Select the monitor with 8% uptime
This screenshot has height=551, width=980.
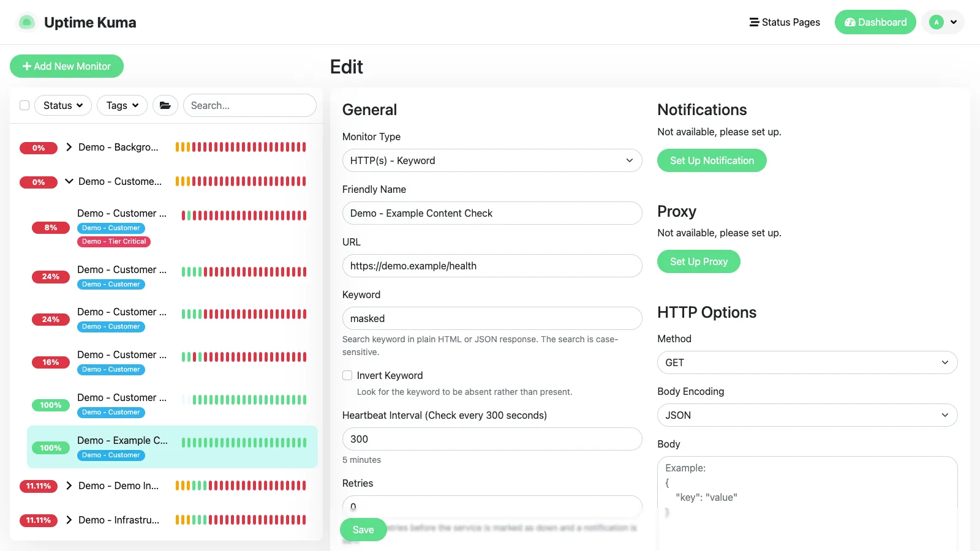click(x=172, y=227)
